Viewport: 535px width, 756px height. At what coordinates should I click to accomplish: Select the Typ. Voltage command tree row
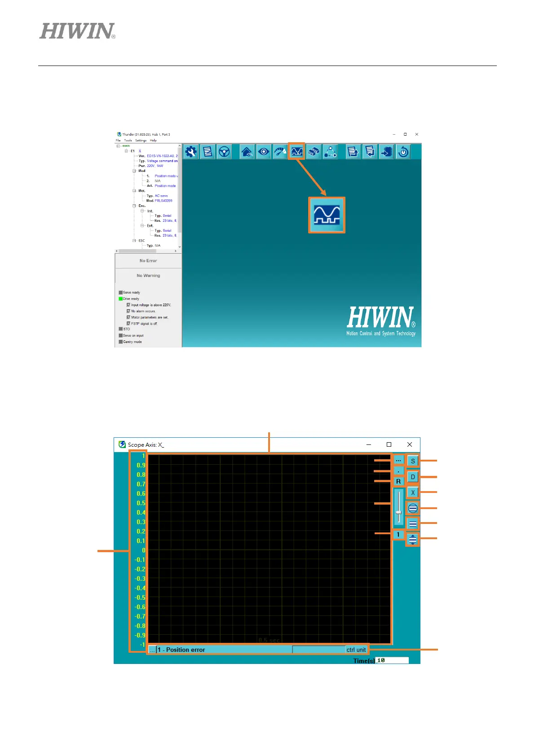(x=158, y=161)
